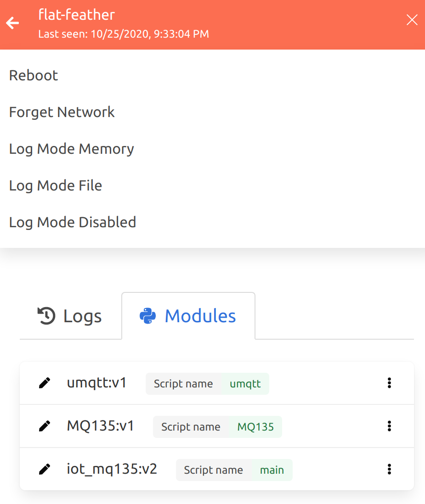
Task: Click the pencil icon for MQ135:v1
Action: click(45, 426)
